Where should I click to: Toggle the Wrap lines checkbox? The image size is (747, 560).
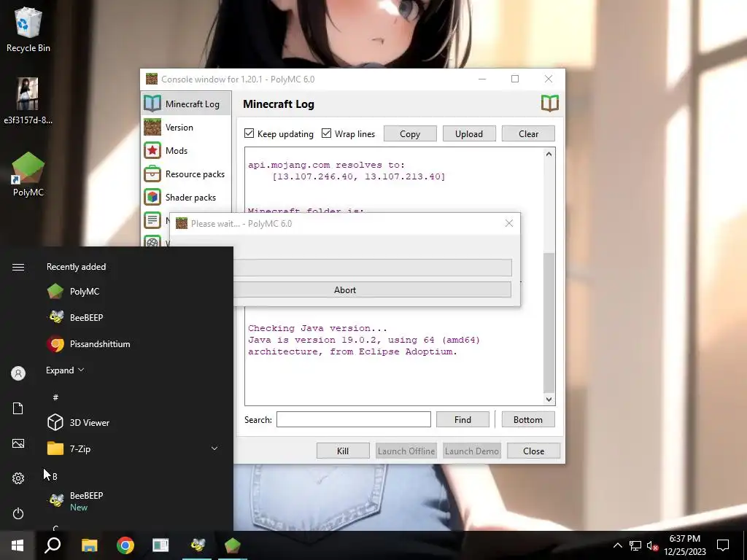(326, 133)
